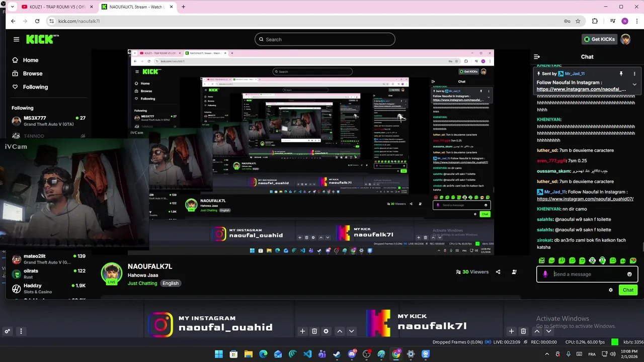Screen dimensions: 644x362
Task: Open chat settings gear beside the Chat button
Action: (611, 290)
